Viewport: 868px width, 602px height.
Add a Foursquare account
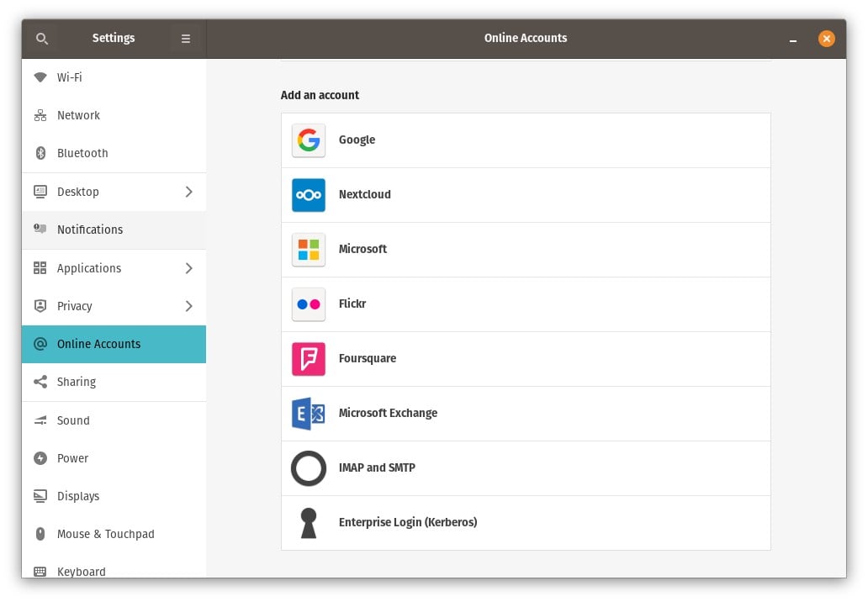click(x=526, y=359)
